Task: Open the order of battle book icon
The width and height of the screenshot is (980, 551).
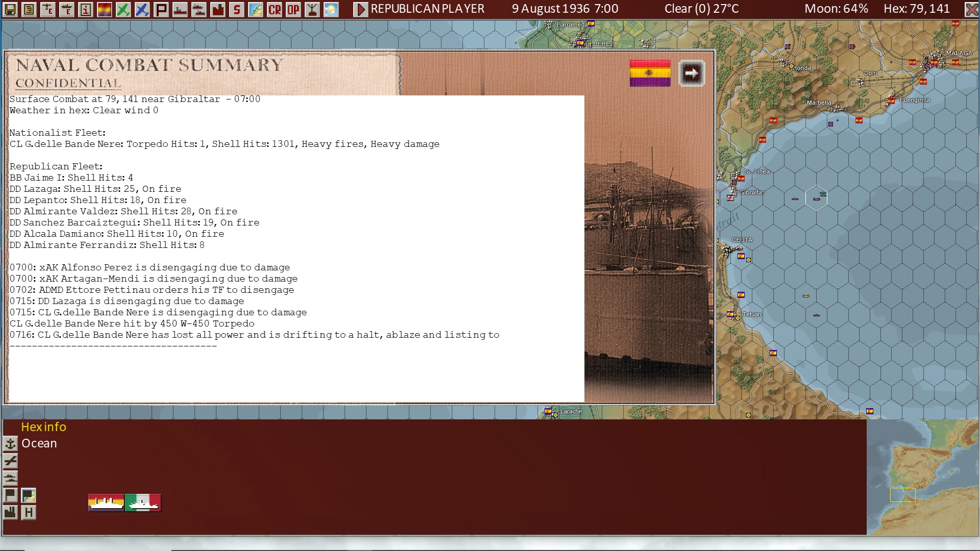Action: click(x=29, y=9)
